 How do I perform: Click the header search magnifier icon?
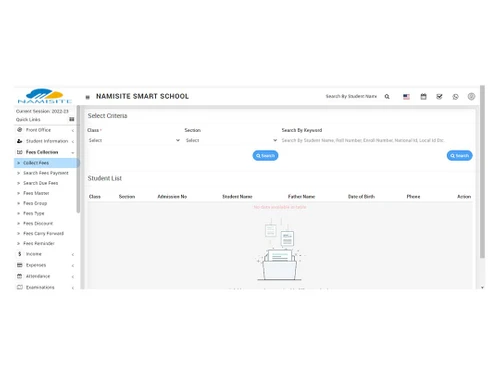[x=387, y=97]
